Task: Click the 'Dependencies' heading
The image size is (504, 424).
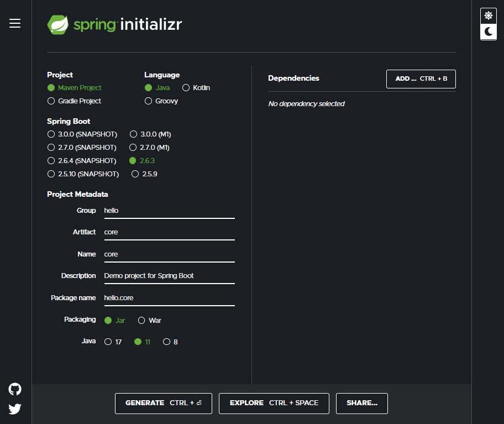Action: point(293,78)
